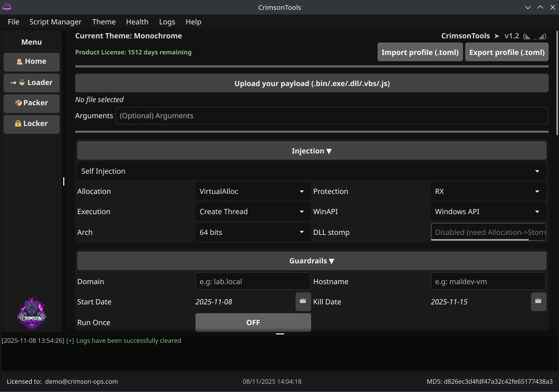Open the Theme menu
This screenshot has height=392, width=559.
[x=104, y=22]
